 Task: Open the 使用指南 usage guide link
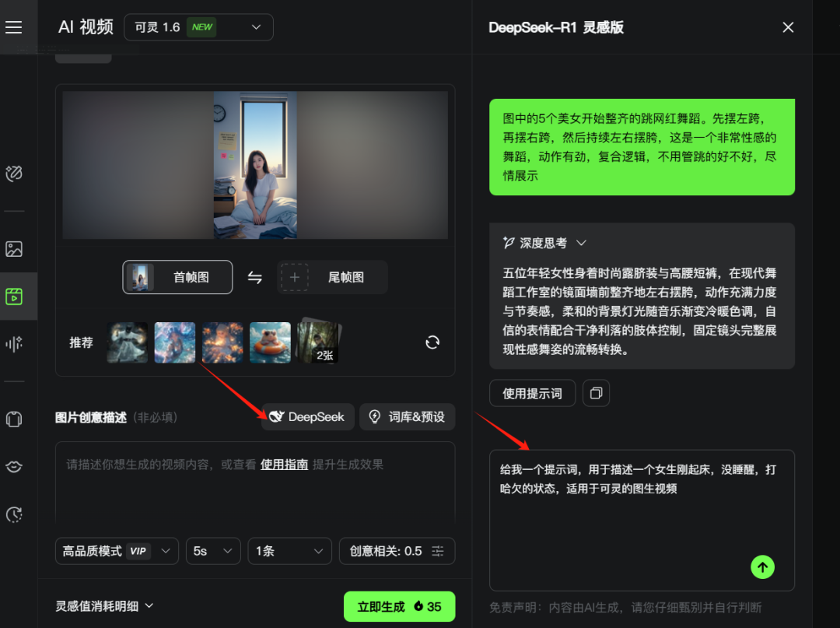(284, 465)
